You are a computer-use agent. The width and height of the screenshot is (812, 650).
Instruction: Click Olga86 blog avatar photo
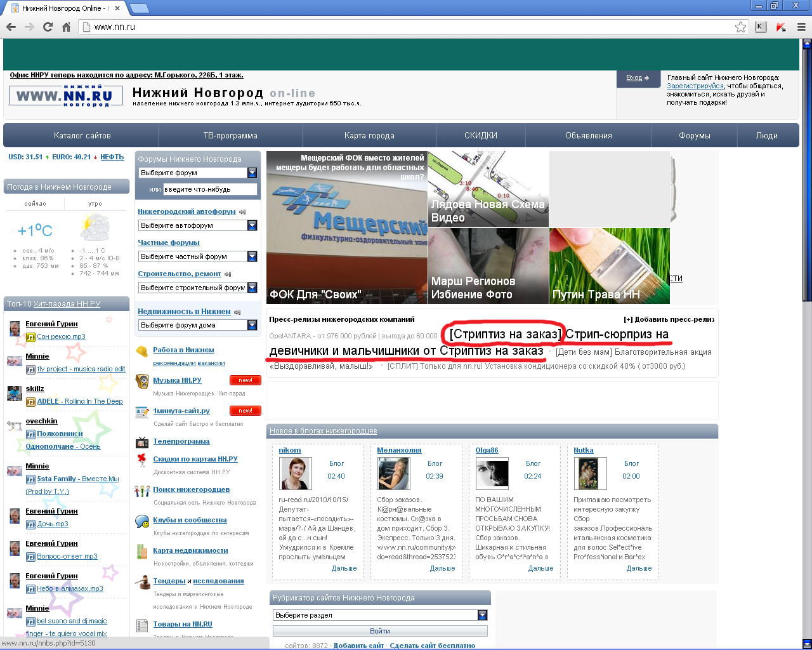coord(492,474)
